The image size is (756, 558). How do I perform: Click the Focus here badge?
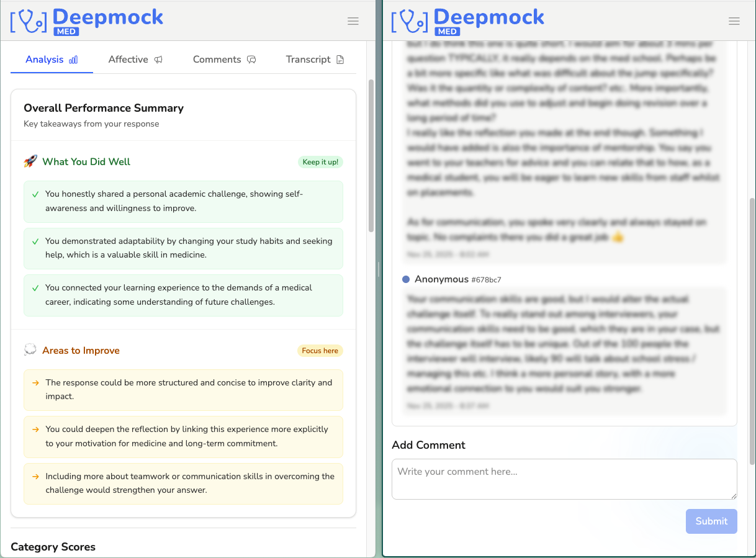[320, 350]
